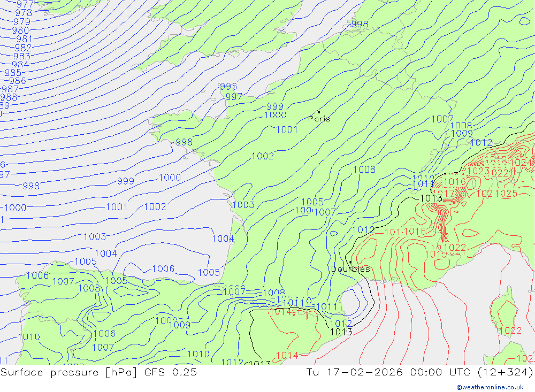
Task: Click the 988 isobar label
Action: (9, 97)
